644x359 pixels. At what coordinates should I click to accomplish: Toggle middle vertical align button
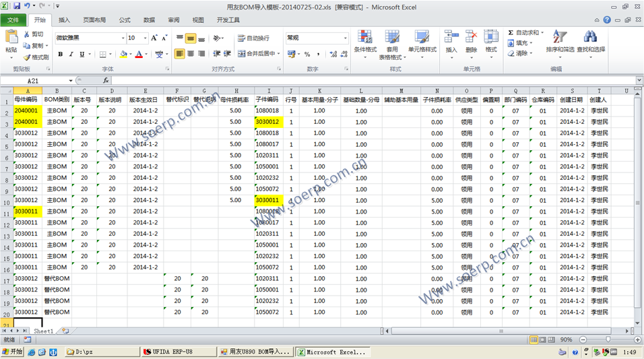click(190, 38)
